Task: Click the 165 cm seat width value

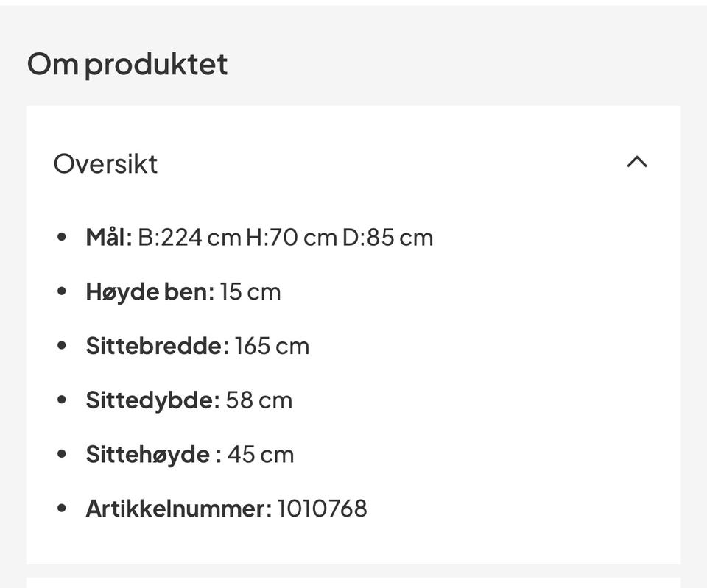Action: [x=273, y=344]
